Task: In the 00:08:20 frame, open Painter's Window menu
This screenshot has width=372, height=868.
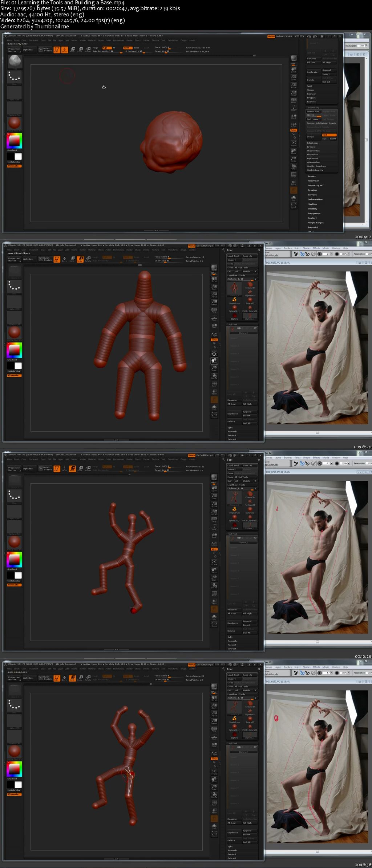Action: (x=336, y=248)
